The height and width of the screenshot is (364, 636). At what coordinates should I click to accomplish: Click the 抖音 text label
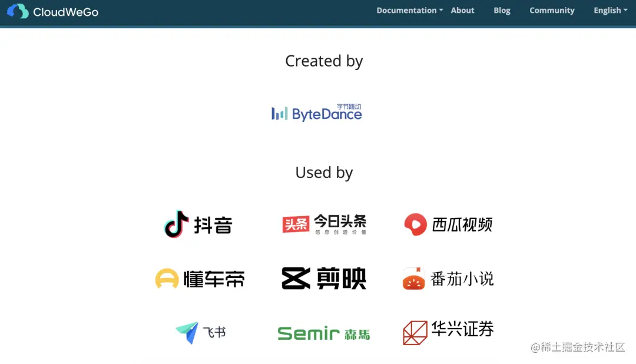tap(213, 225)
